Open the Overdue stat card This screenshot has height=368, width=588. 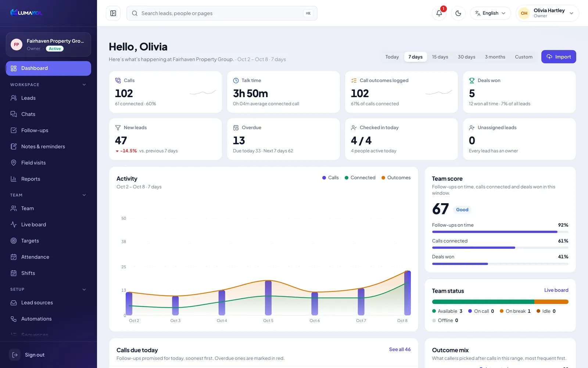click(283, 139)
